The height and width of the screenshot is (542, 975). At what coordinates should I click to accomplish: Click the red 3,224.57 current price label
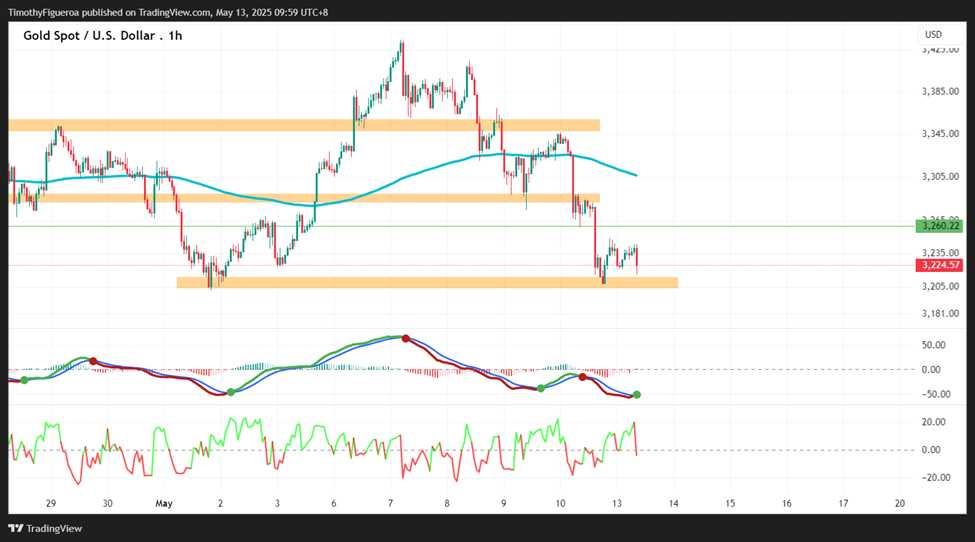939,265
